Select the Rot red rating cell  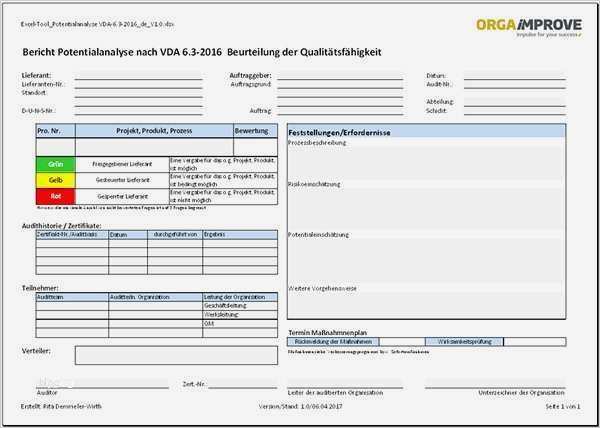point(56,196)
